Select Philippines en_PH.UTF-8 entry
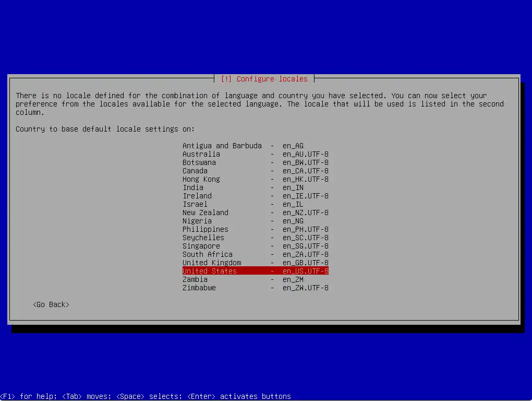Viewport: 532px width, 401px height. [255, 229]
